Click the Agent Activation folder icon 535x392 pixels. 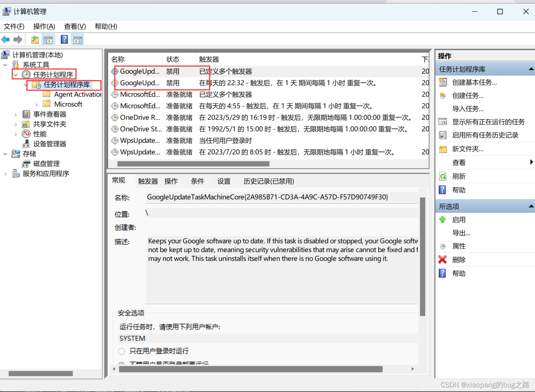[x=47, y=94]
